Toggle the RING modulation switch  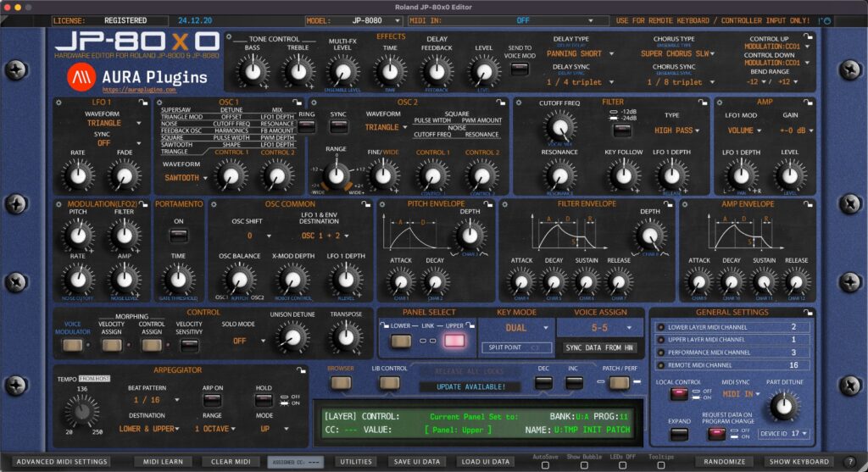tap(306, 127)
